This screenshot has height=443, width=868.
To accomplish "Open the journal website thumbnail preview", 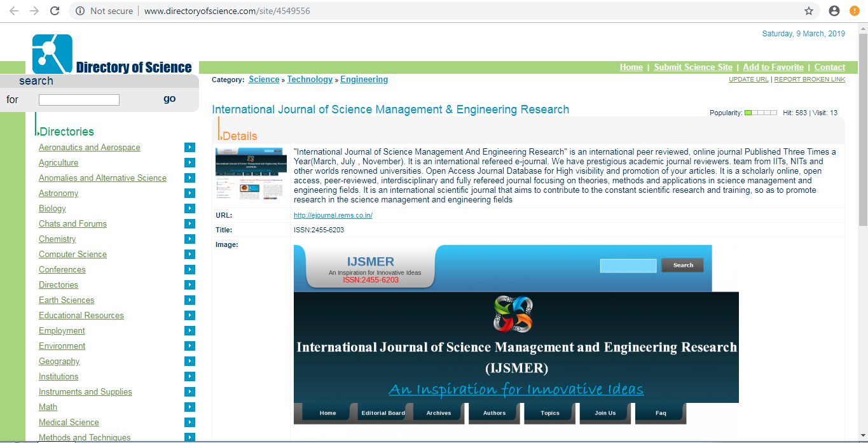I will [x=251, y=174].
